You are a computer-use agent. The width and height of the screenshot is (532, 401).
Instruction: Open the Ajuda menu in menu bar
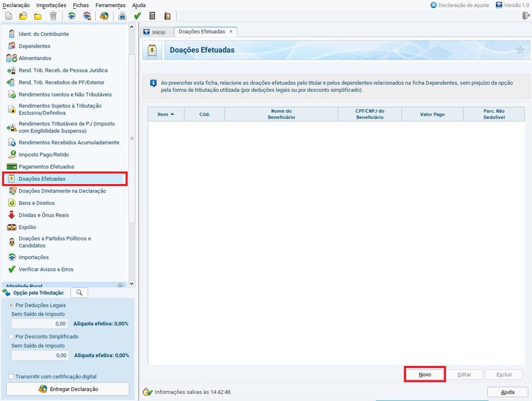[139, 5]
